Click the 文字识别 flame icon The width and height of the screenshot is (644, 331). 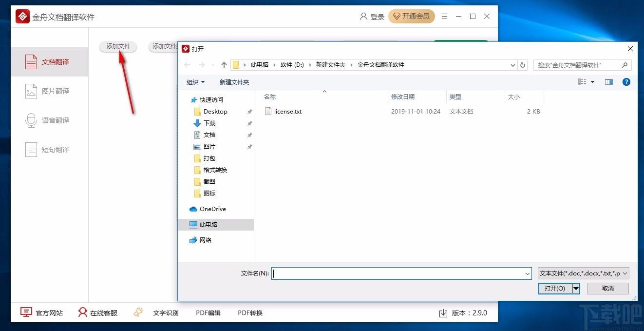(x=138, y=312)
